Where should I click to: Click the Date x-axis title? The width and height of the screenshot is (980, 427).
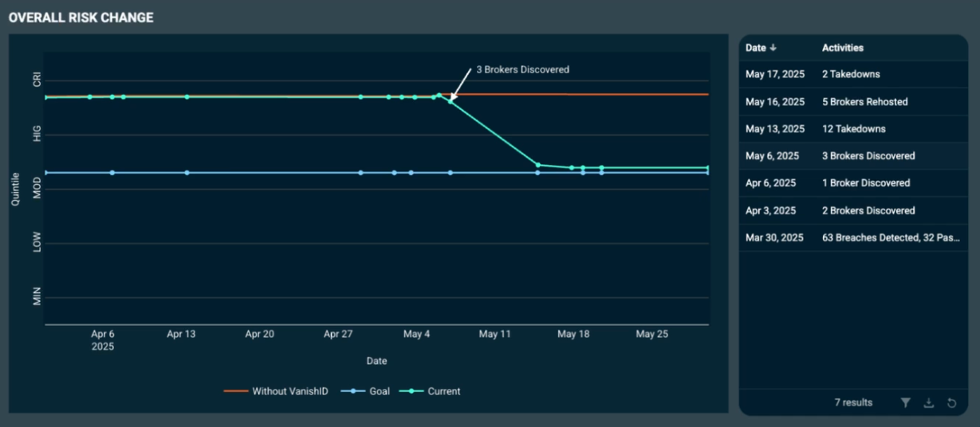376,361
